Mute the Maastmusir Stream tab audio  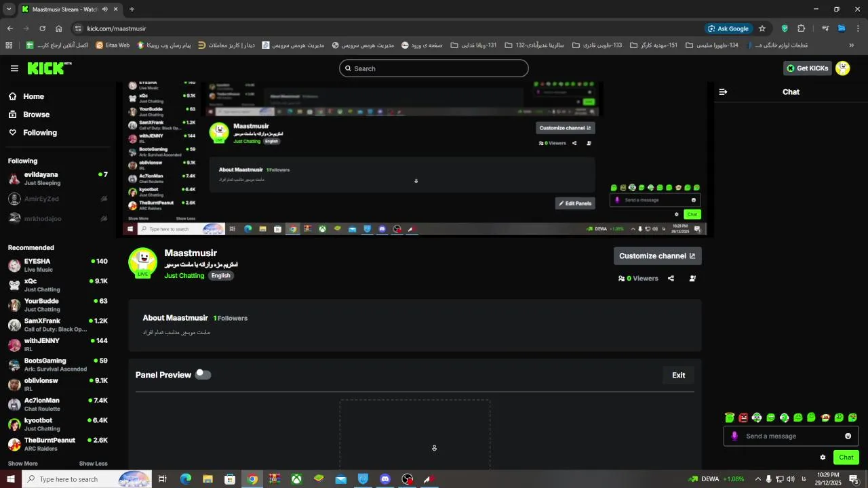tap(104, 9)
